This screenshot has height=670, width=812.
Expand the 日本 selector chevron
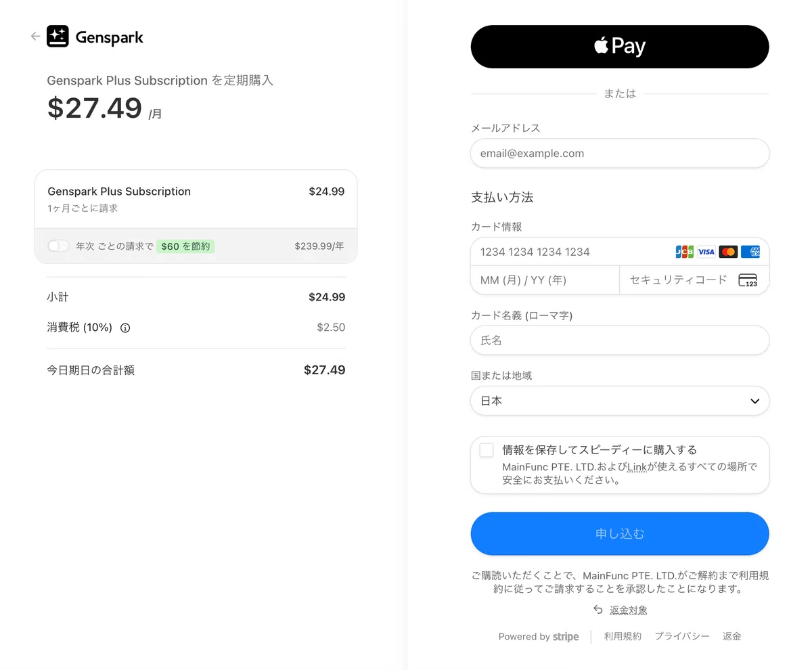pos(755,401)
